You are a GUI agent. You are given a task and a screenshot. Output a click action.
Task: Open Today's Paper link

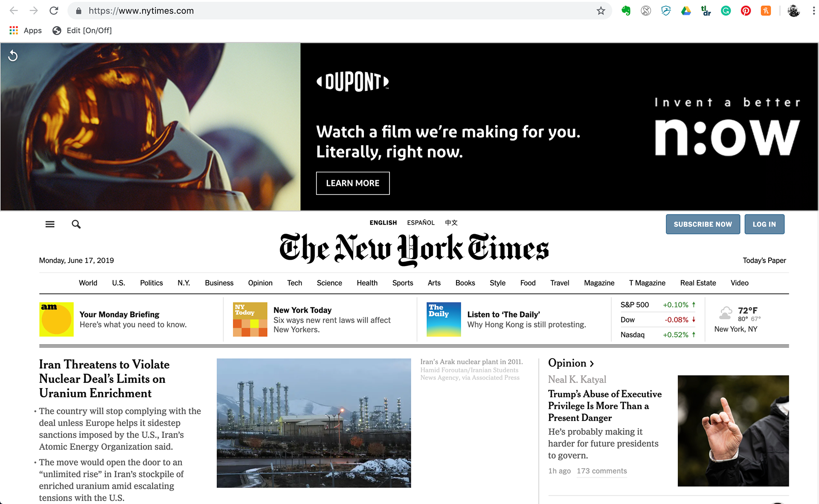[764, 261]
